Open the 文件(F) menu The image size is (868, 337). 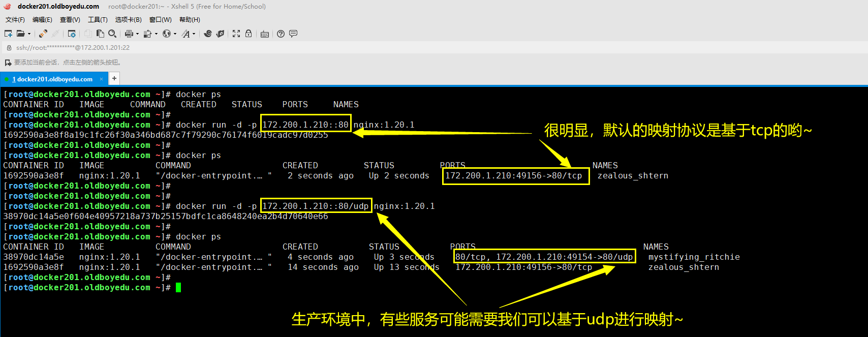click(x=15, y=20)
